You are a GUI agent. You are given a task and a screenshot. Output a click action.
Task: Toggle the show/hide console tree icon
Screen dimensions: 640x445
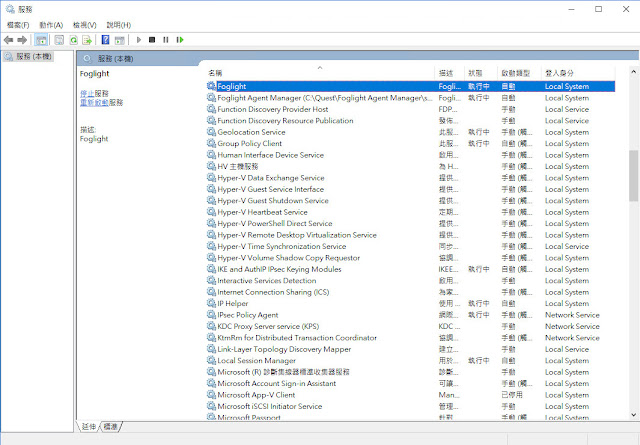(x=41, y=40)
